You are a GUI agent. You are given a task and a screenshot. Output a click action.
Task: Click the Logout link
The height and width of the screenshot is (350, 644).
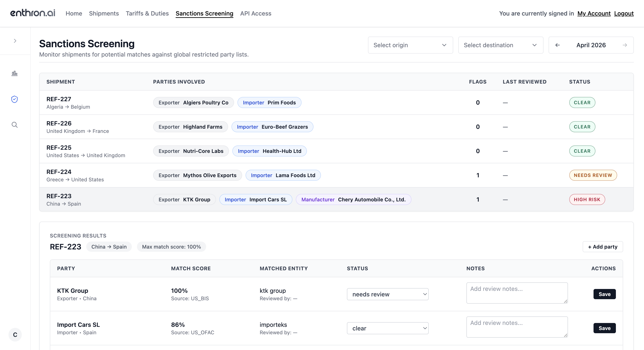pyautogui.click(x=624, y=13)
